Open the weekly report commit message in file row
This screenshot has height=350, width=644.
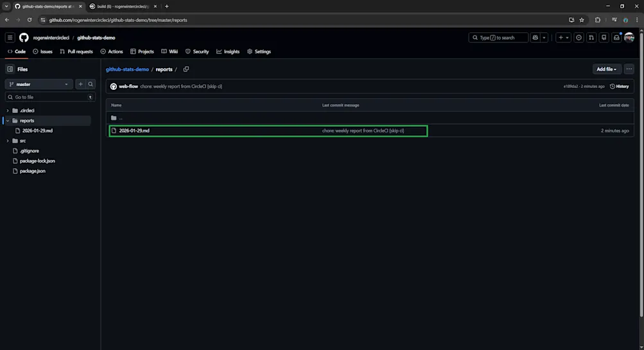pyautogui.click(x=363, y=130)
